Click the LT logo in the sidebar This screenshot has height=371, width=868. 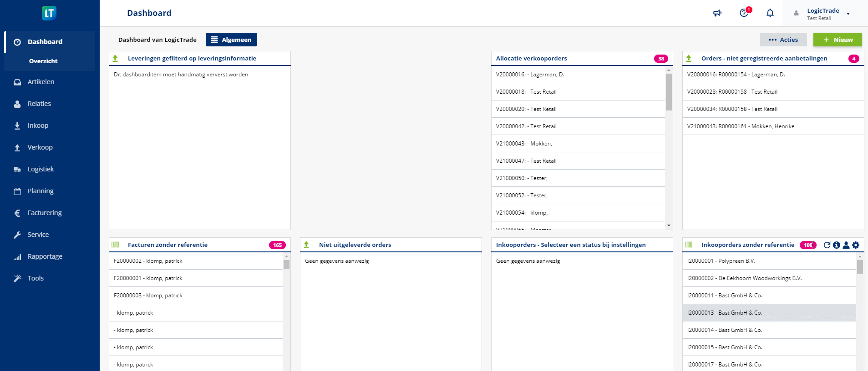pyautogui.click(x=49, y=13)
